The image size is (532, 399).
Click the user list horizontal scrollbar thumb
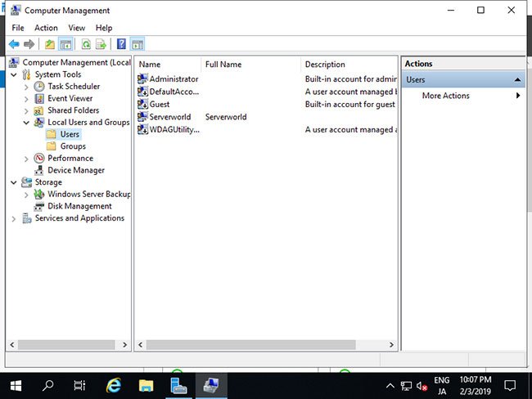click(250, 345)
